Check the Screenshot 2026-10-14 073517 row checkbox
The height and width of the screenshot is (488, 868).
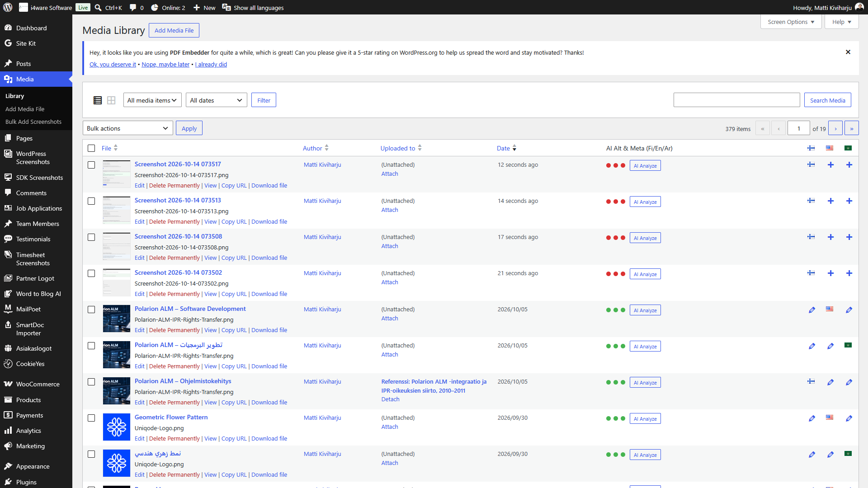(91, 165)
